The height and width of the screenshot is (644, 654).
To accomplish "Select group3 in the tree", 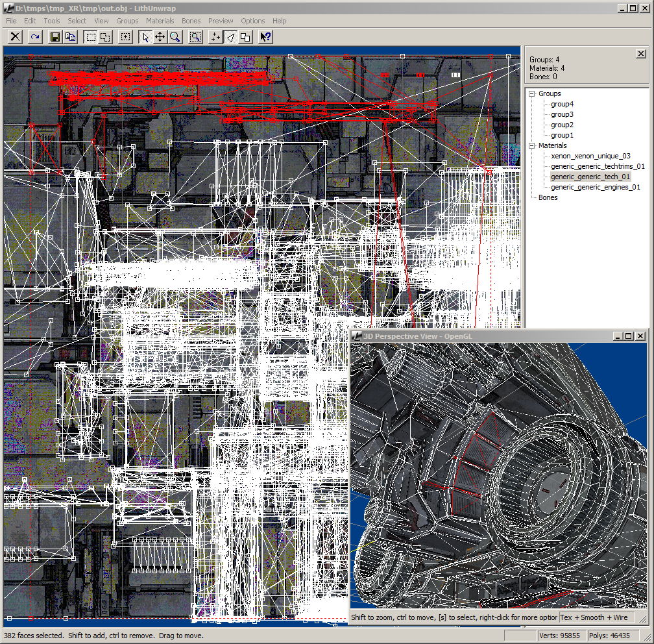I will click(x=562, y=114).
